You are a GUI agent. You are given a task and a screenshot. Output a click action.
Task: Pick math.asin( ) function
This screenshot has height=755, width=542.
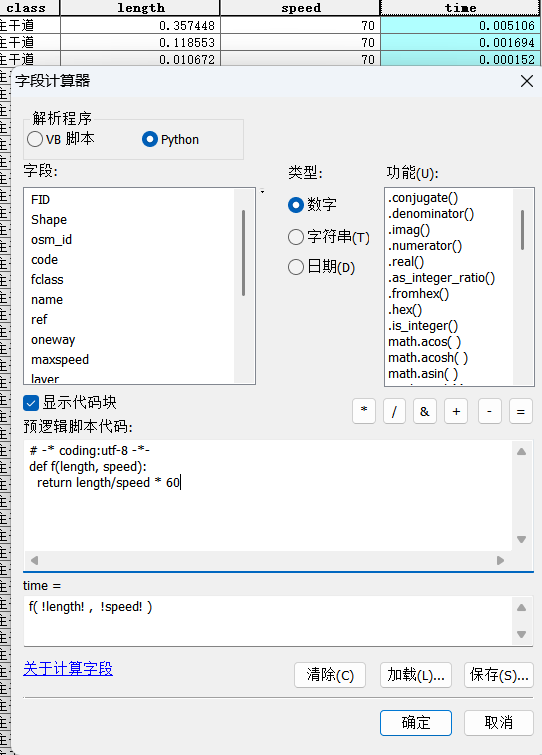click(423, 373)
